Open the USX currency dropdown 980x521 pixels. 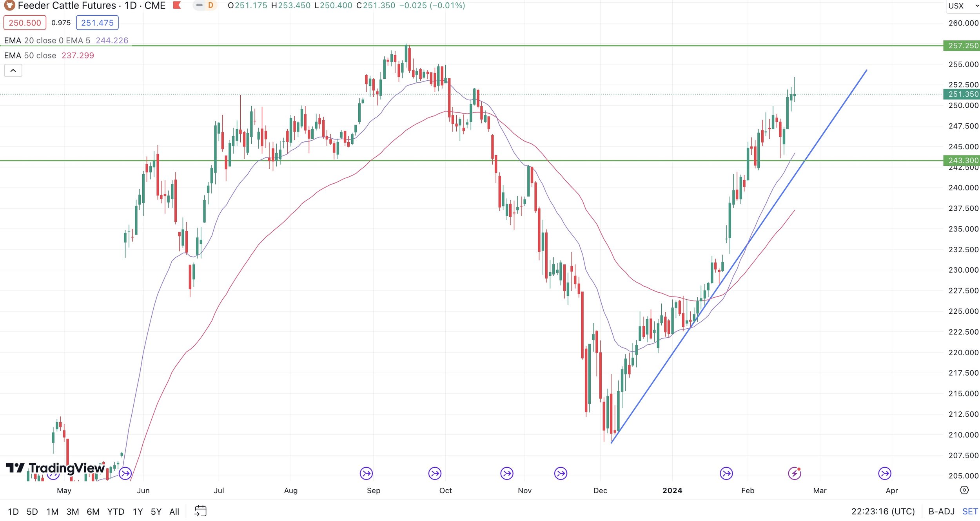coord(962,6)
